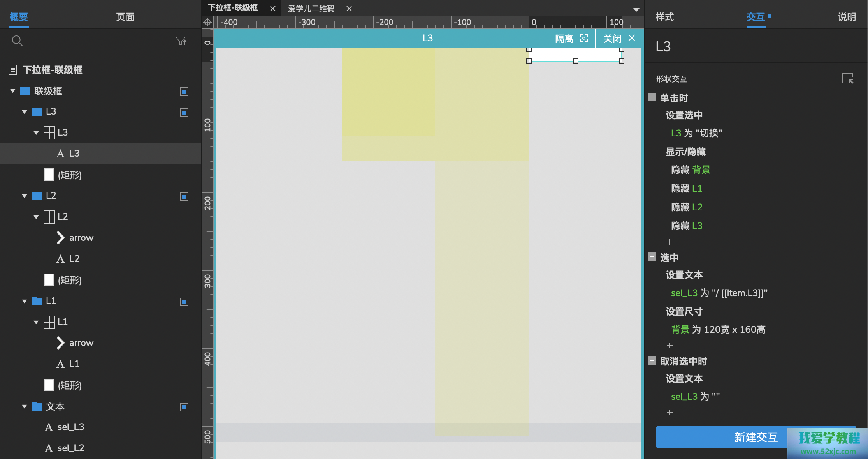The height and width of the screenshot is (459, 868).
Task: Select the arrow icon under L2 repeater
Action: click(x=60, y=238)
